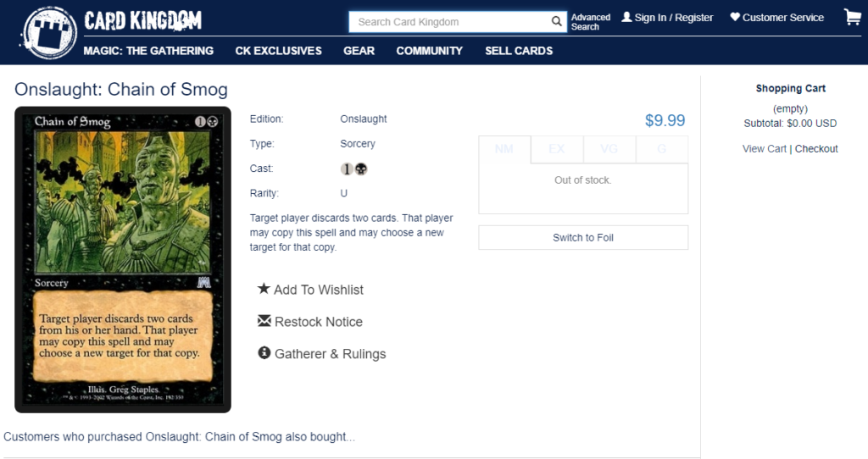Select the NM condition tab
Screen dimensions: 868x459
(x=504, y=149)
